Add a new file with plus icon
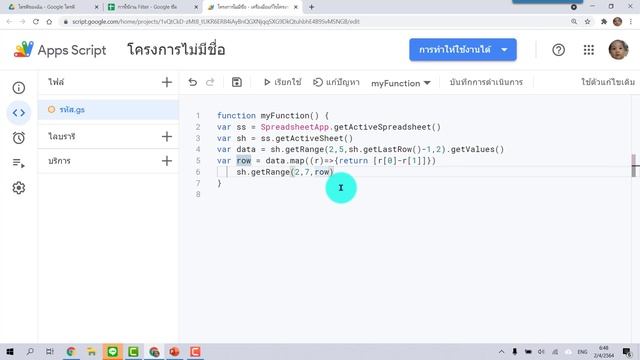The image size is (640, 360). click(x=167, y=82)
